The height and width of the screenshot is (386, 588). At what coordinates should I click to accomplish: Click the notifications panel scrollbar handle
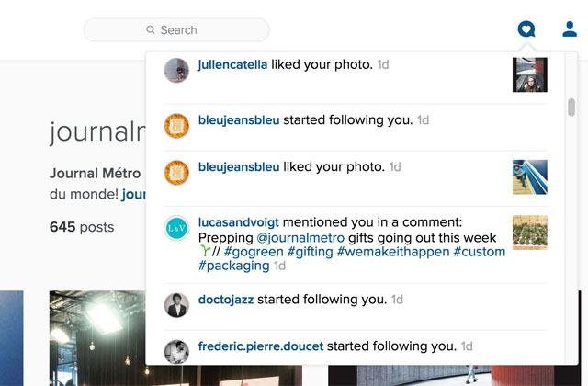click(x=571, y=108)
